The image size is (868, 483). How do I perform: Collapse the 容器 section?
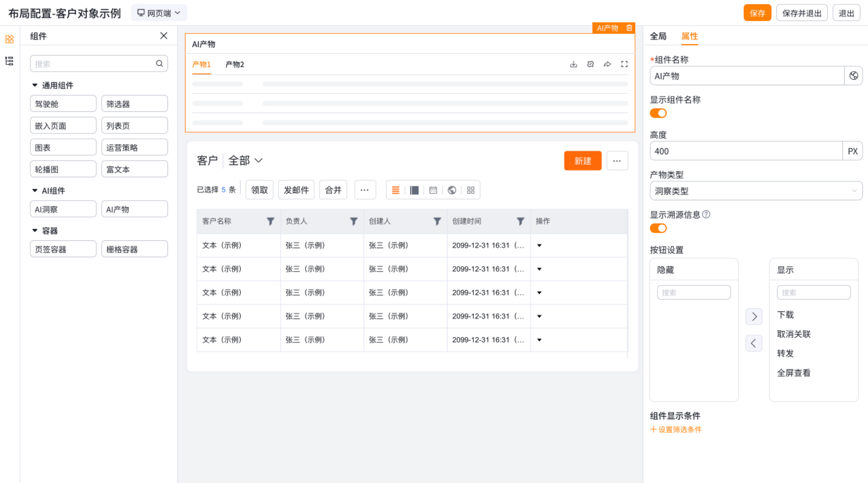(x=35, y=231)
